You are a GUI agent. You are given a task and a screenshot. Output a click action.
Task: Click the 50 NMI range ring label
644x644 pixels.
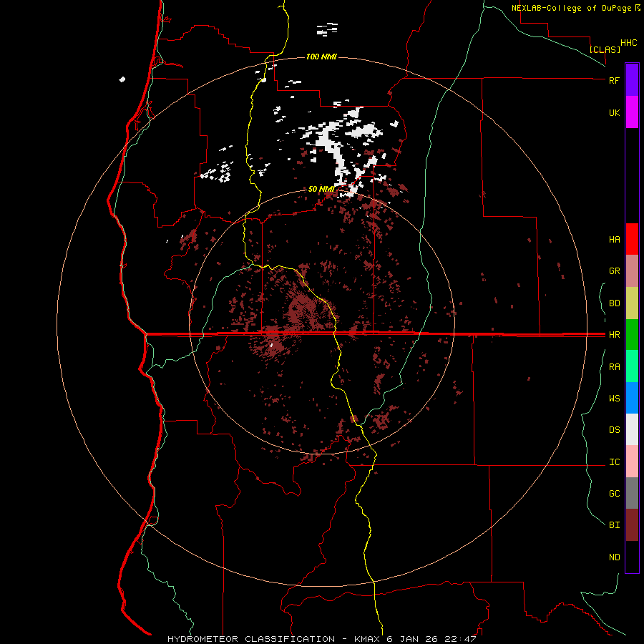321,189
